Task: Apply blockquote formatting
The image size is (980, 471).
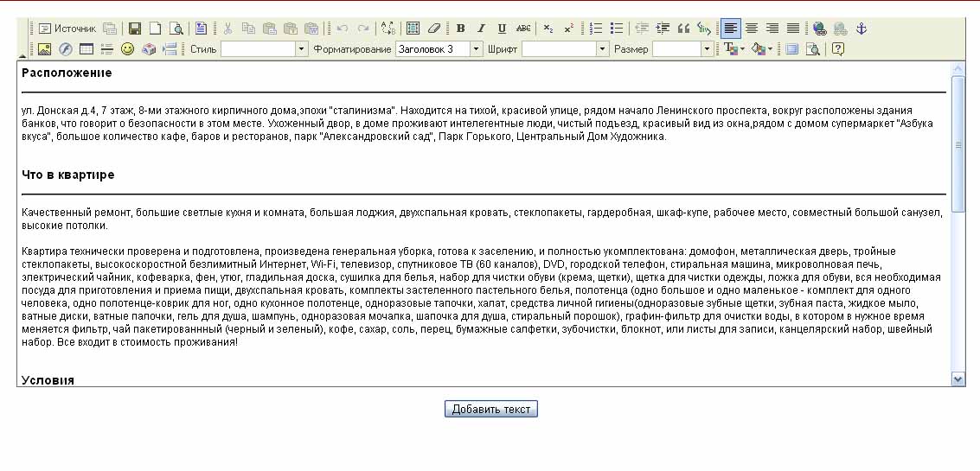Action: (683, 29)
